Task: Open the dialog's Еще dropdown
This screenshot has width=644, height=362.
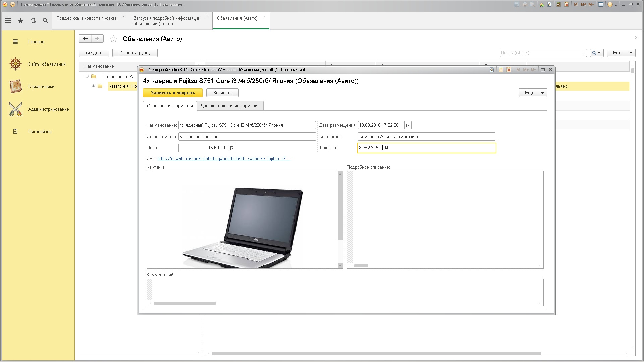Action: click(533, 93)
